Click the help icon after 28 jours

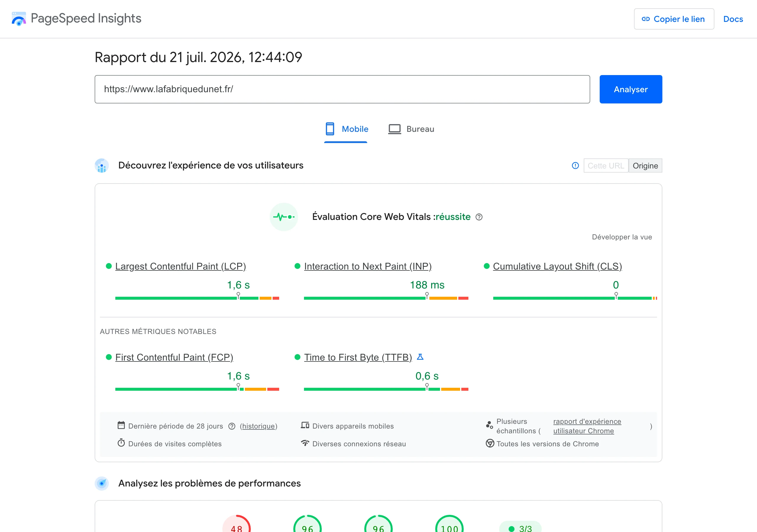click(232, 426)
